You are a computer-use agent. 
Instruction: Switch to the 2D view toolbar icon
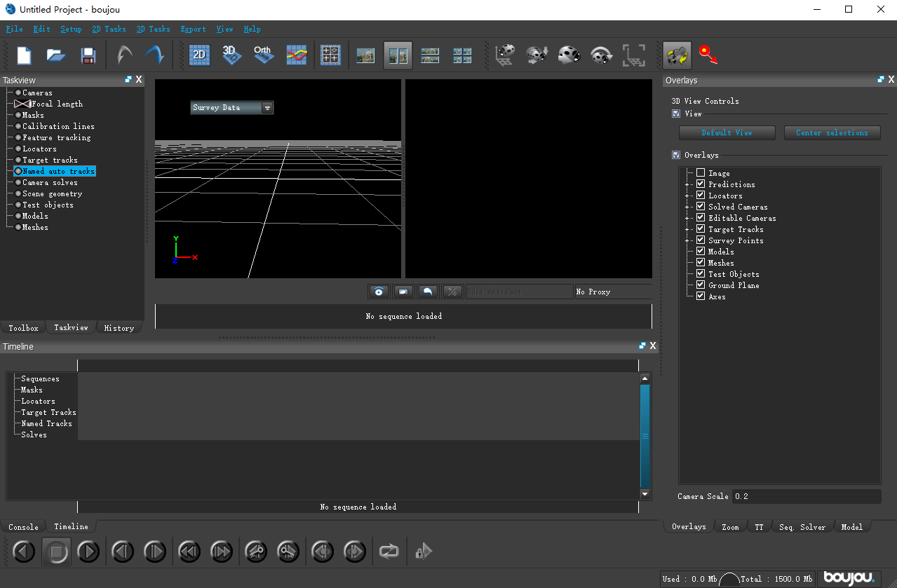click(x=200, y=55)
